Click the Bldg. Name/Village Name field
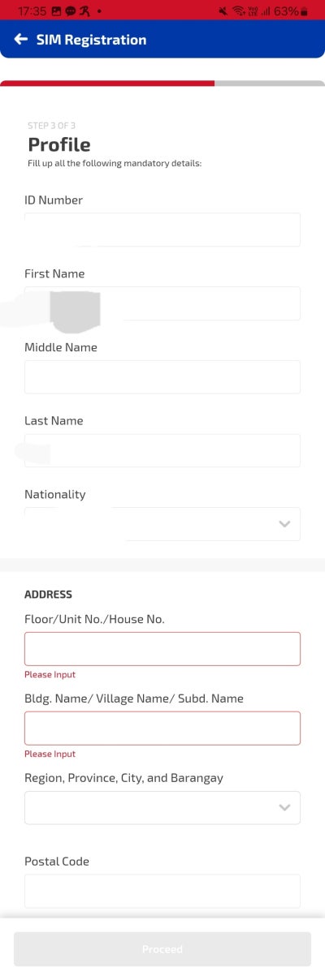325x980 pixels. [x=162, y=729]
